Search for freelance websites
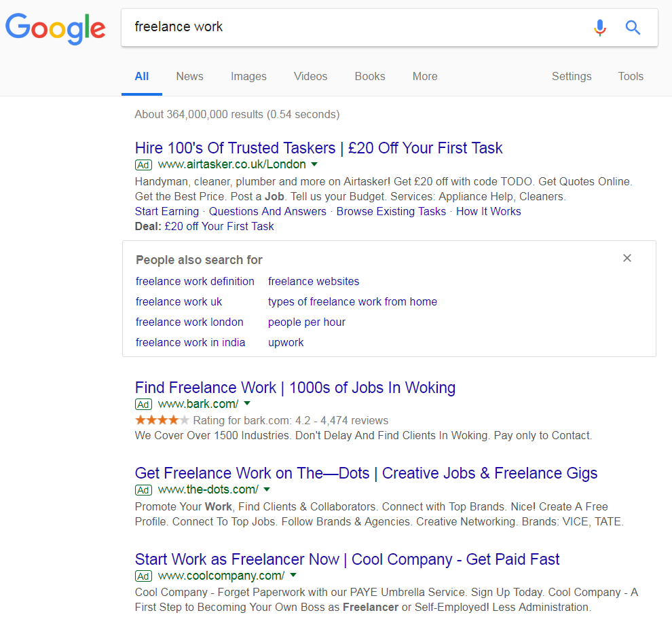The height and width of the screenshot is (634, 672). (x=314, y=281)
